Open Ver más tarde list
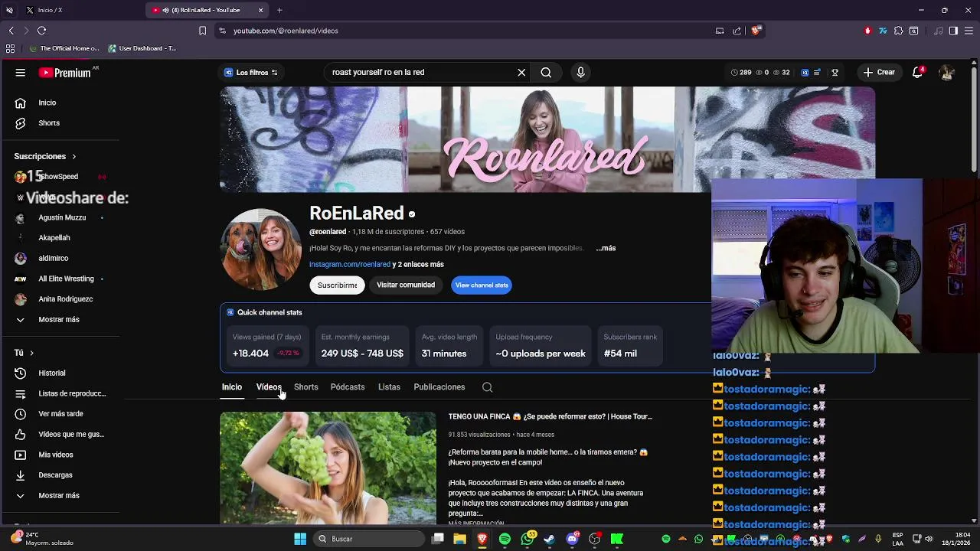Image resolution: width=980 pixels, height=551 pixels. [61, 414]
